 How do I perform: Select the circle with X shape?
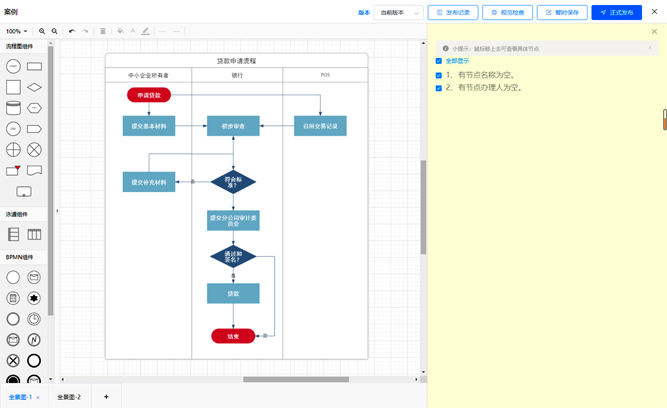(34, 150)
